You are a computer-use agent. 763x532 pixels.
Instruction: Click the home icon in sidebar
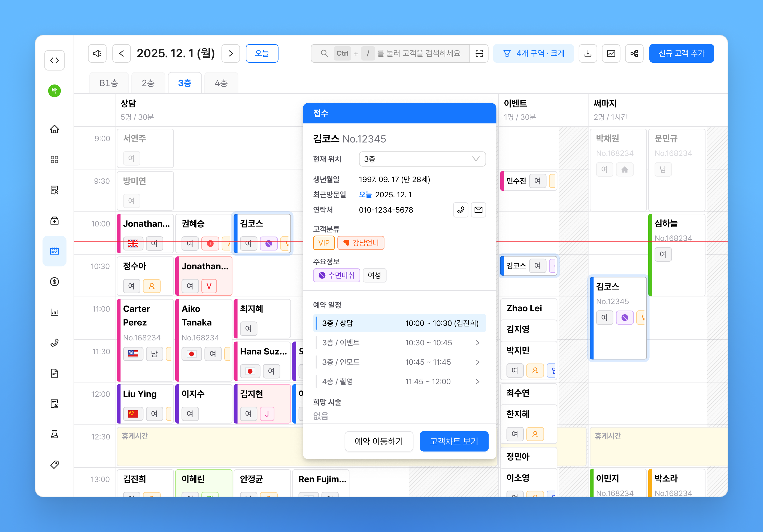(55, 129)
